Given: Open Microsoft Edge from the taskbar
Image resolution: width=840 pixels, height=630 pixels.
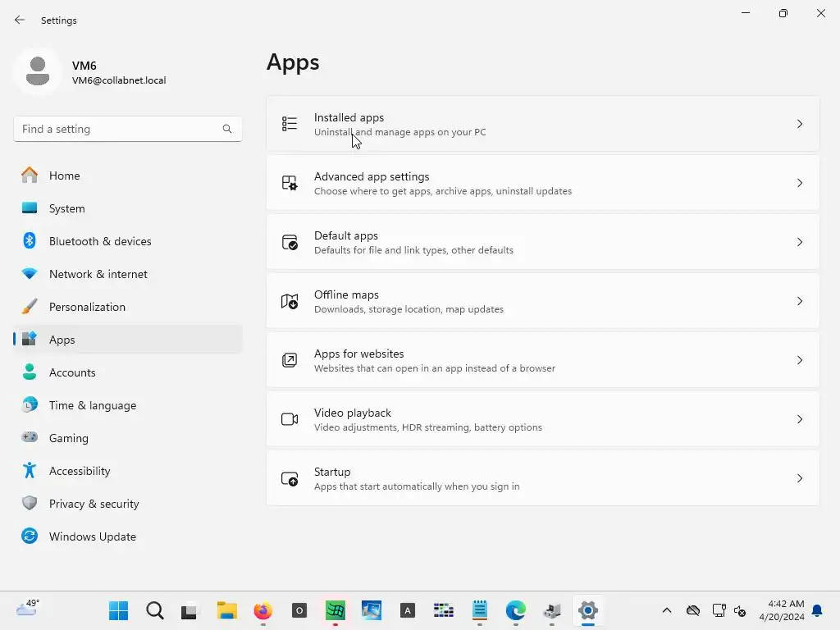Looking at the screenshot, I should [x=516, y=610].
